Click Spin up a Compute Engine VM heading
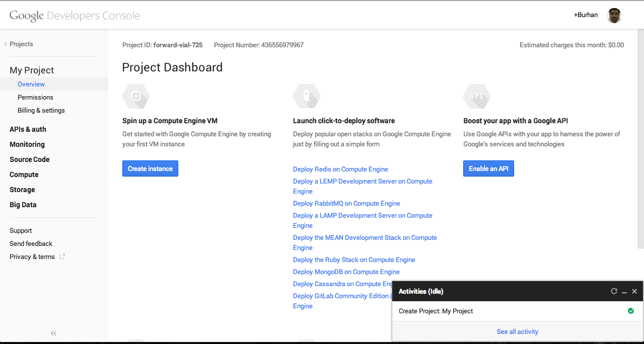 (x=170, y=121)
